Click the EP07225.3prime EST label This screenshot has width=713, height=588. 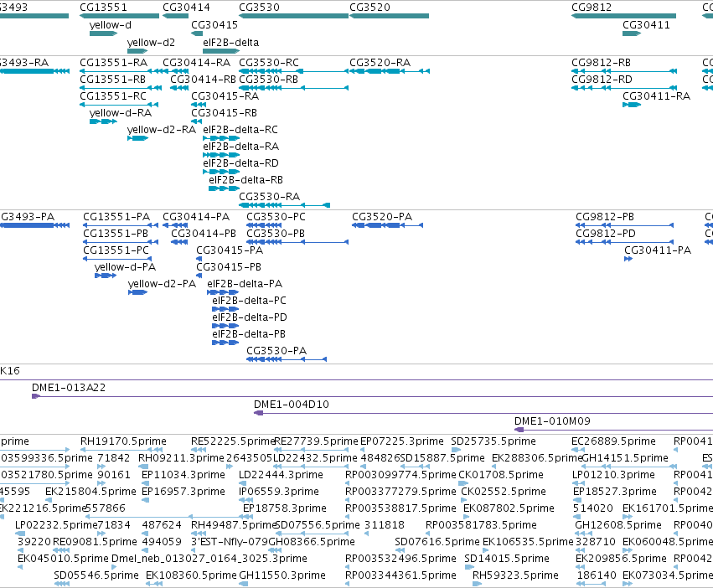(x=402, y=441)
